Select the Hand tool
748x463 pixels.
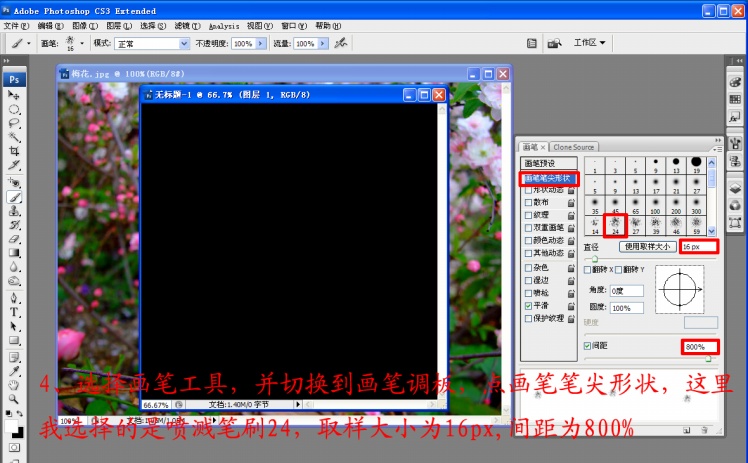click(x=15, y=384)
